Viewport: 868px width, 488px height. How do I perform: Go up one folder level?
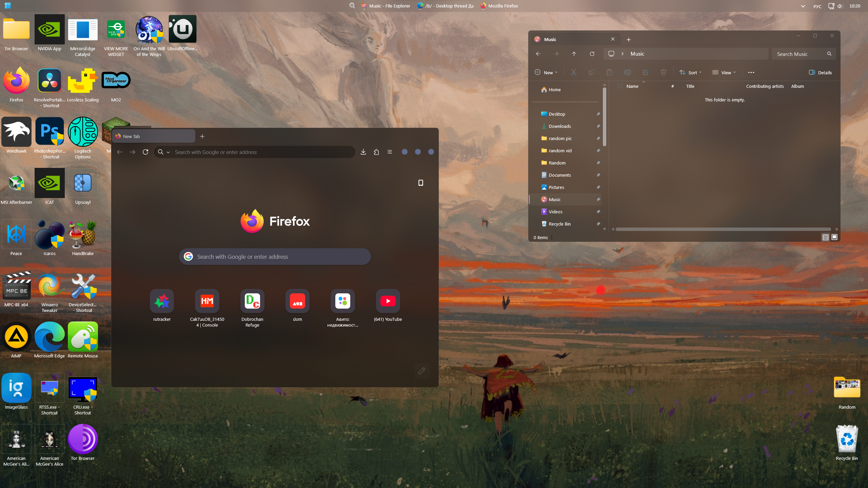coord(574,54)
